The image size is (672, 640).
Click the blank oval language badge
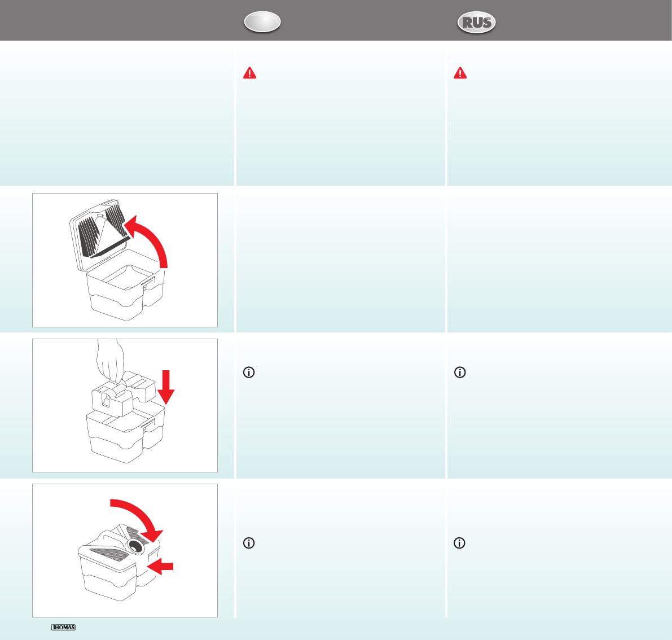262,22
